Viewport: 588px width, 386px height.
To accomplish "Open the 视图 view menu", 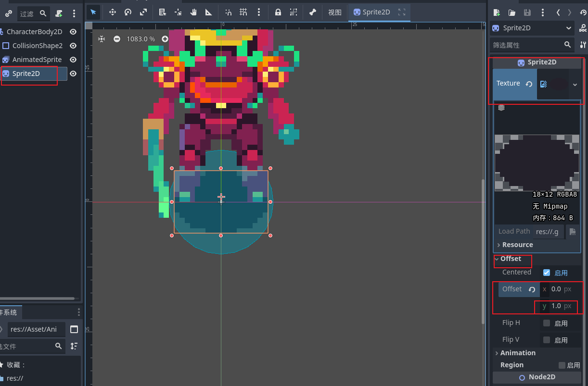I will [x=335, y=12].
